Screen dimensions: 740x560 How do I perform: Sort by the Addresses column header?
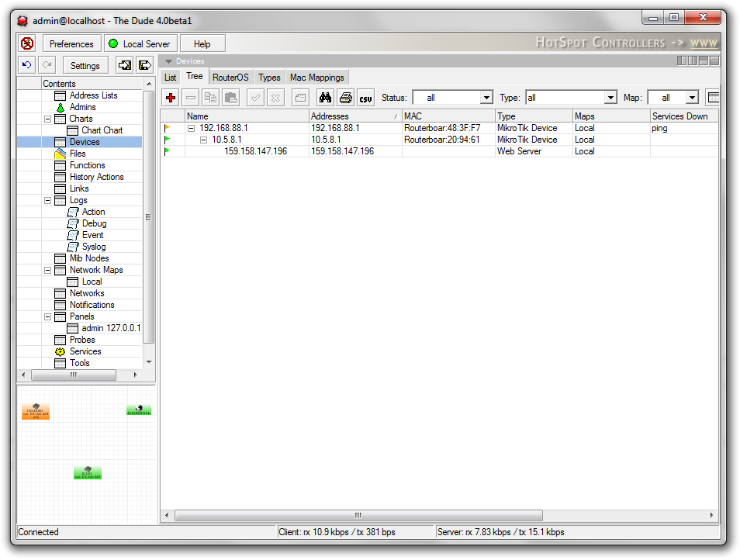click(354, 116)
